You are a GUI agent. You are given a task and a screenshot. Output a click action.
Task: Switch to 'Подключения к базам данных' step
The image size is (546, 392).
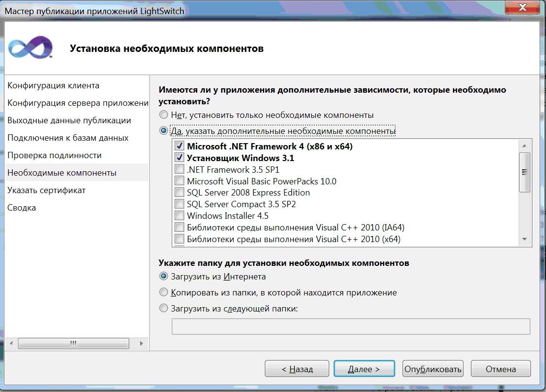click(68, 138)
